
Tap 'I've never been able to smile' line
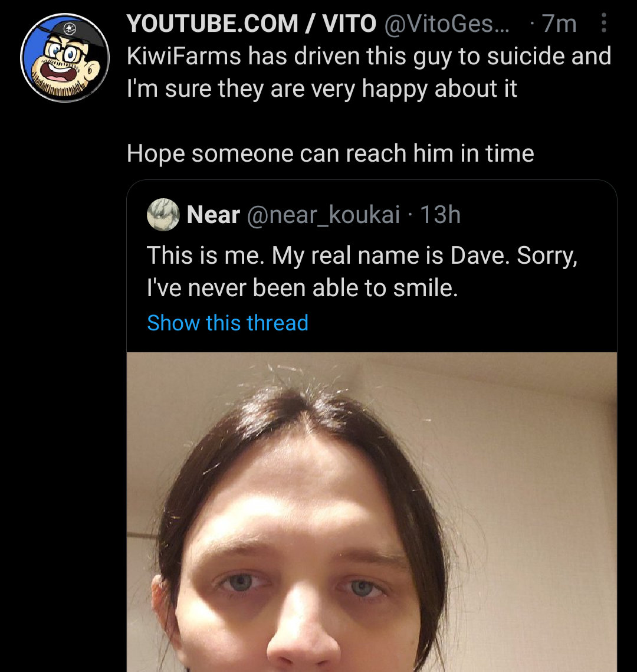tap(303, 288)
